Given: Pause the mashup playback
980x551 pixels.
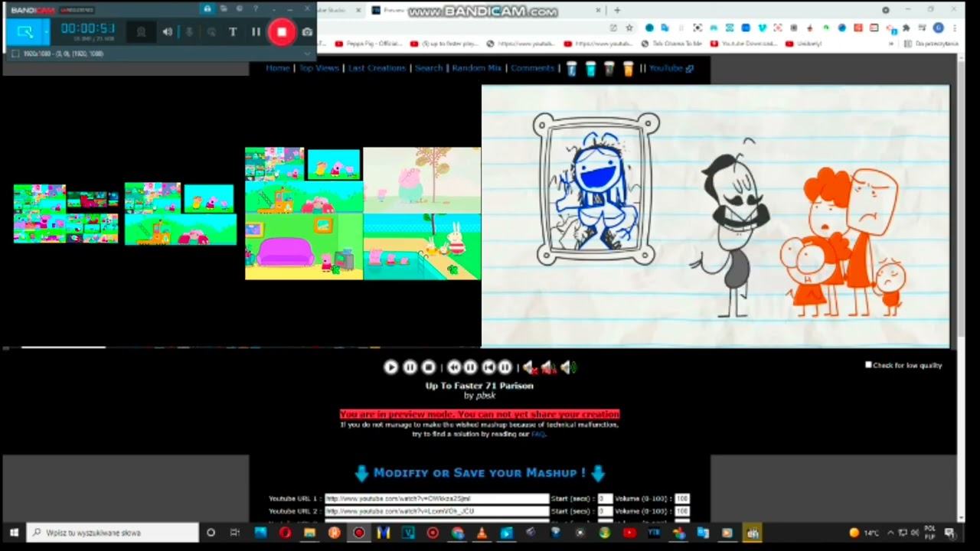Looking at the screenshot, I should coord(410,367).
